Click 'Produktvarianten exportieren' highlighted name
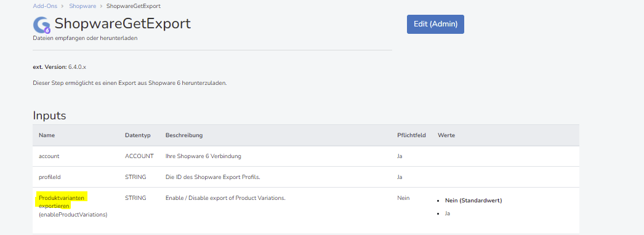Screen dimensions: 644x235 [x=62, y=202]
